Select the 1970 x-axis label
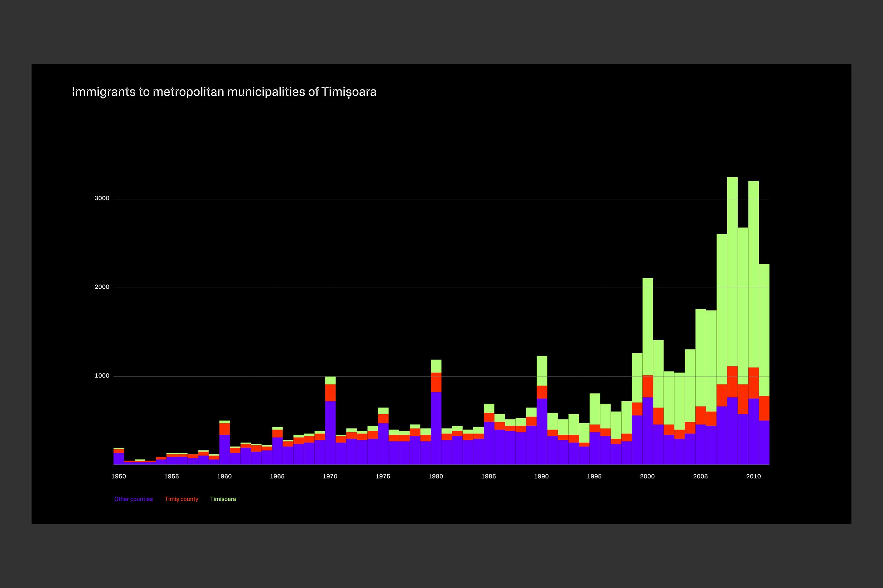This screenshot has width=883, height=588. pyautogui.click(x=330, y=476)
